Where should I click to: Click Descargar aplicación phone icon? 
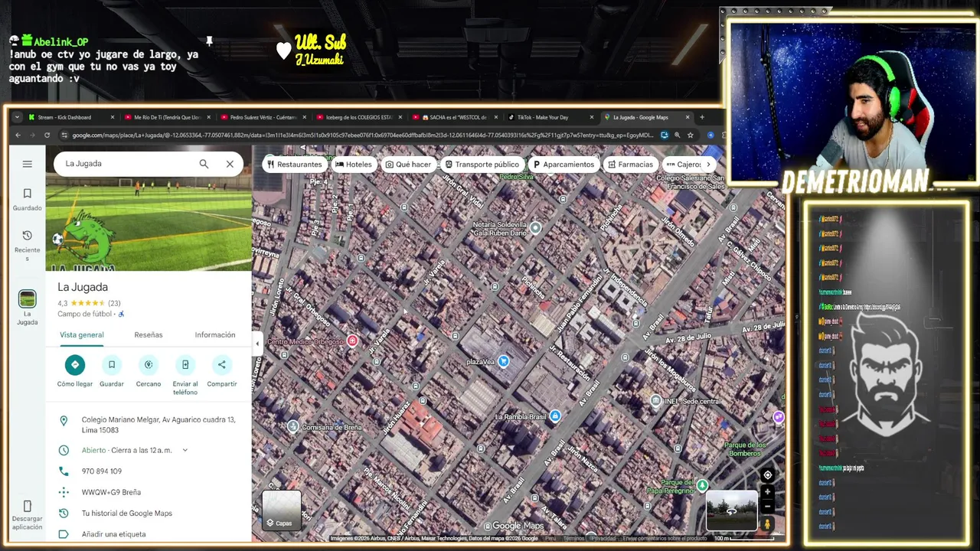tap(28, 507)
